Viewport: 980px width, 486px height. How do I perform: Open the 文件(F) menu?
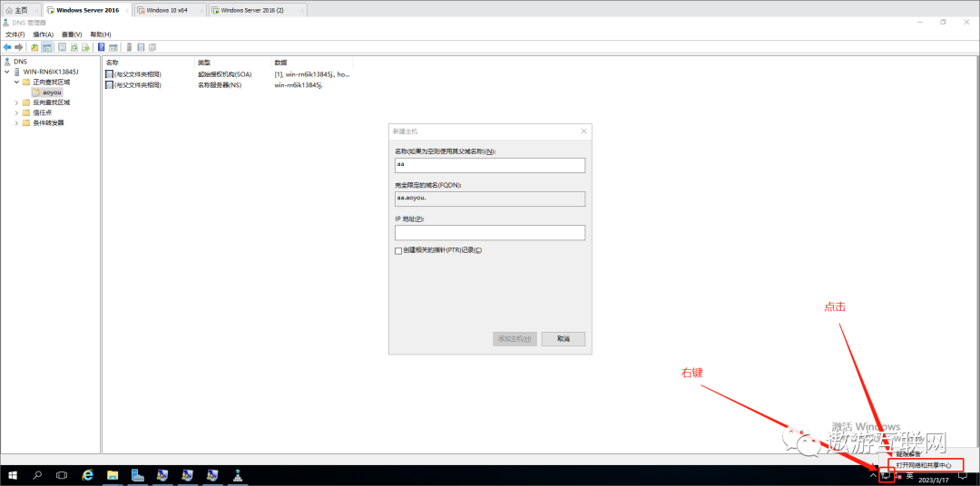(15, 34)
